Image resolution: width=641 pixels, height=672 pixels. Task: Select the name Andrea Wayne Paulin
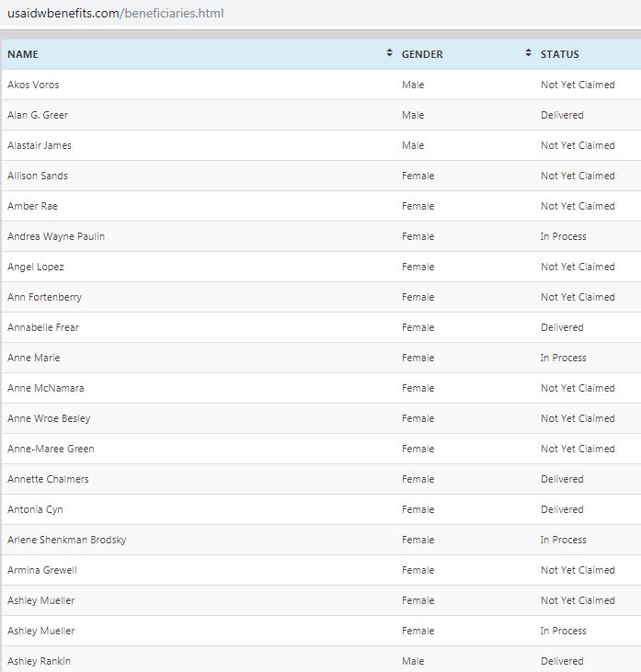coord(56,236)
